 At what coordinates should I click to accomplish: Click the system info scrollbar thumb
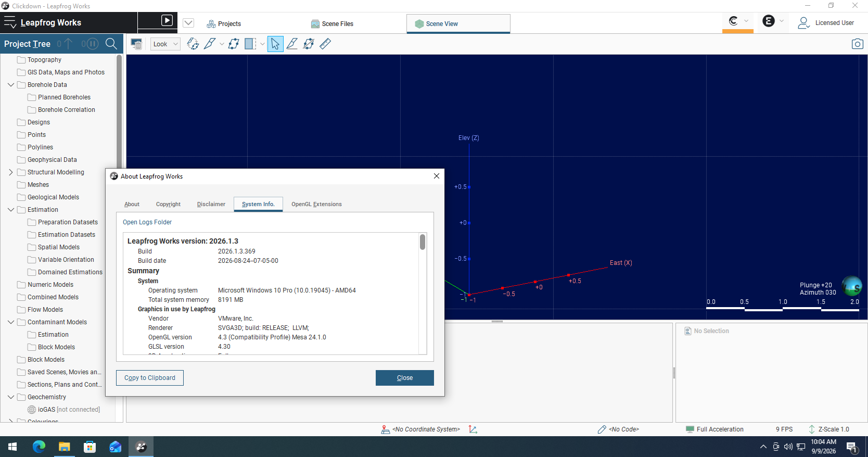click(x=423, y=242)
